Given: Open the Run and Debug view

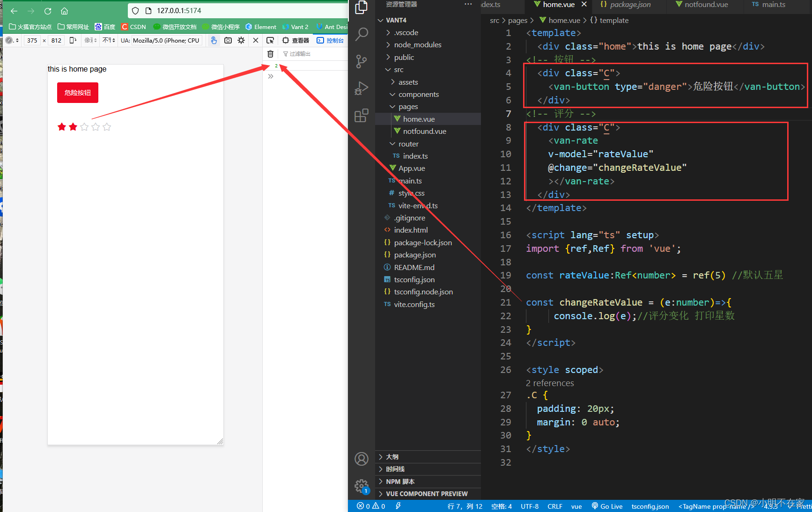Looking at the screenshot, I should 362,88.
